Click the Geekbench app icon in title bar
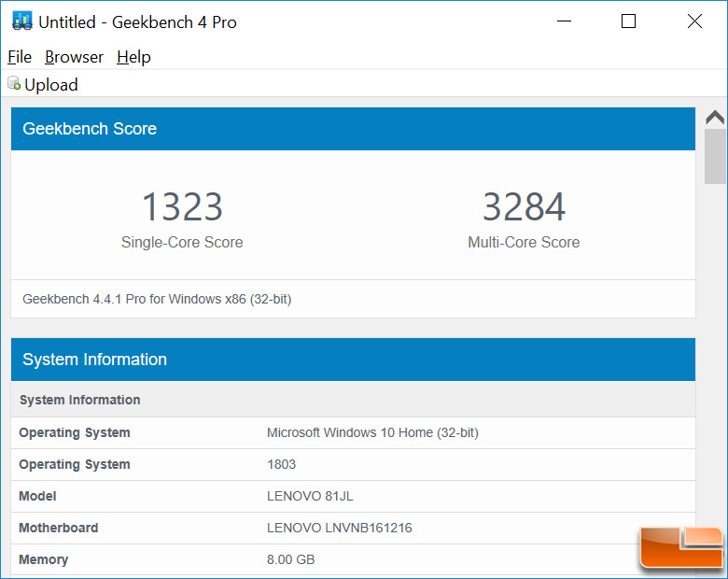Viewport: 728px width, 579px height. point(21,21)
